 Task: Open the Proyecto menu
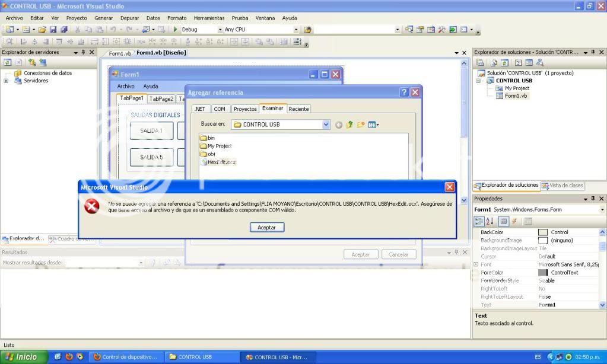[x=77, y=18]
